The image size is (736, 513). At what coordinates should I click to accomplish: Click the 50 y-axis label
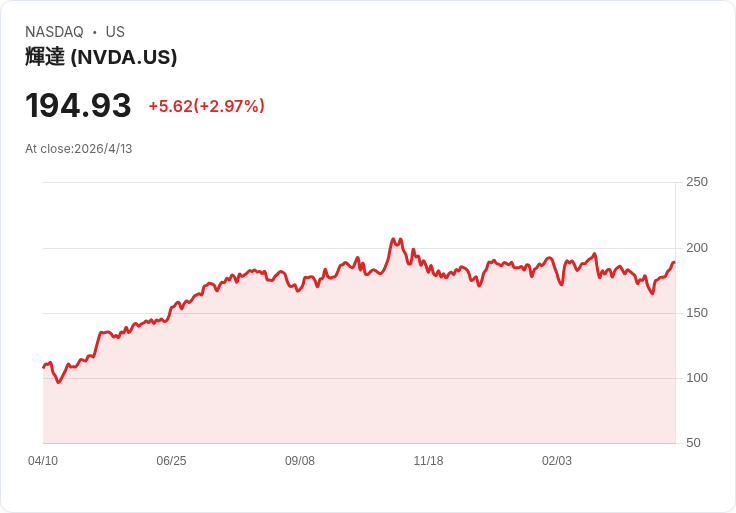pos(693,443)
